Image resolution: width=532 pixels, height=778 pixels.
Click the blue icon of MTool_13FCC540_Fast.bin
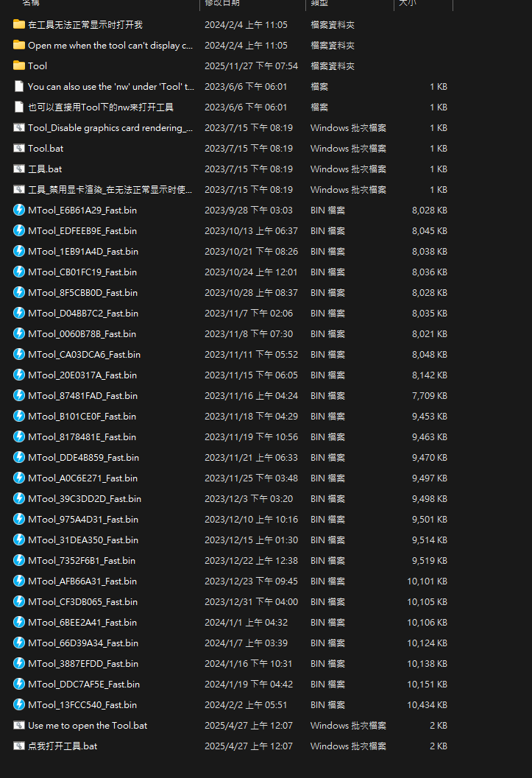(19, 704)
